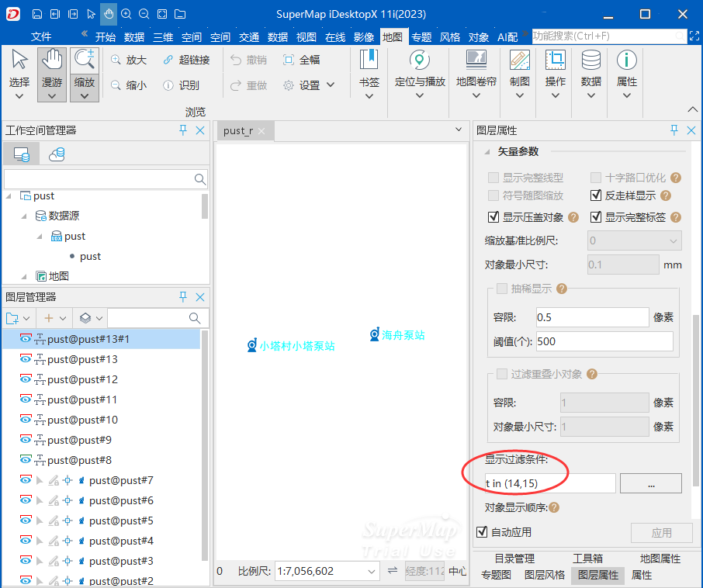The image size is (703, 588).
Task: Expand the 设置 dropdown arrow
Action: (x=331, y=85)
